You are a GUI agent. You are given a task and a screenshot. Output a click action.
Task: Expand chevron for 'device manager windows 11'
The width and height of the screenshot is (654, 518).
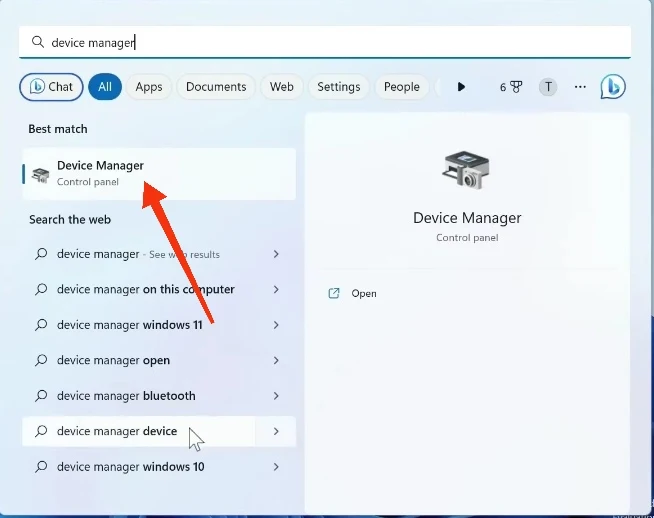276,325
